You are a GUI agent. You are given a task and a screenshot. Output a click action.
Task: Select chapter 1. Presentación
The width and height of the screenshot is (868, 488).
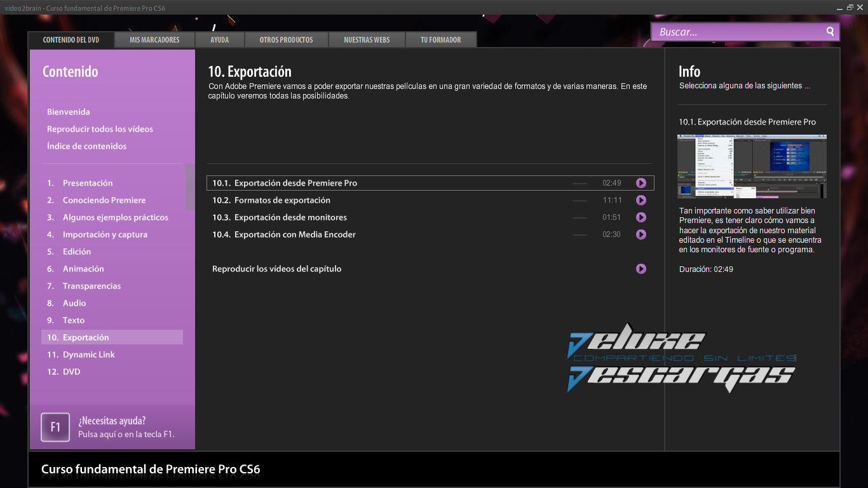click(x=80, y=183)
